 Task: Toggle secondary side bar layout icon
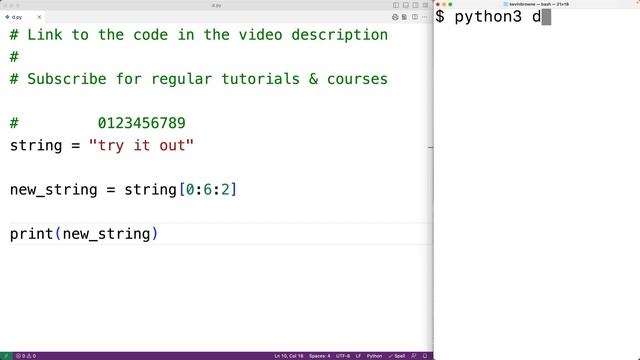click(416, 5)
